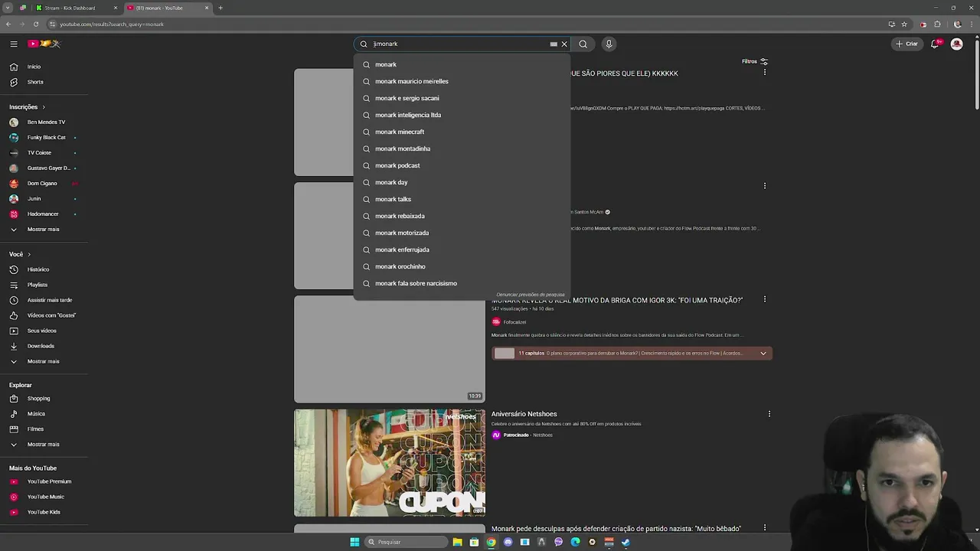Open options menu for Igor 3K video
Screen dimensions: 980x551
(764, 299)
